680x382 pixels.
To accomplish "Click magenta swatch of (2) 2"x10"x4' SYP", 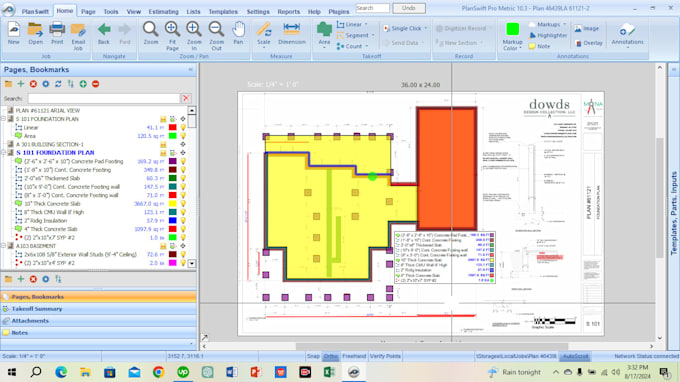I will click(173, 263).
